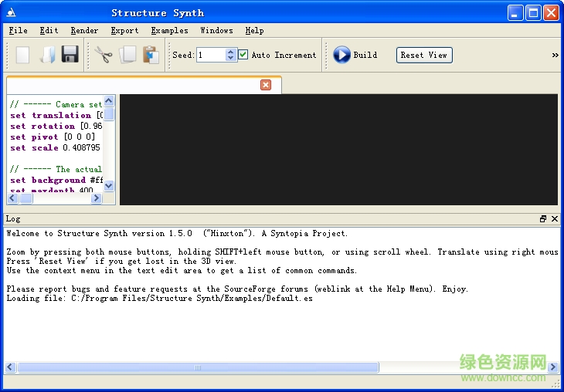Expand hidden toolbar items with chevron
Viewport: 564px width, 392px height.
click(555, 55)
